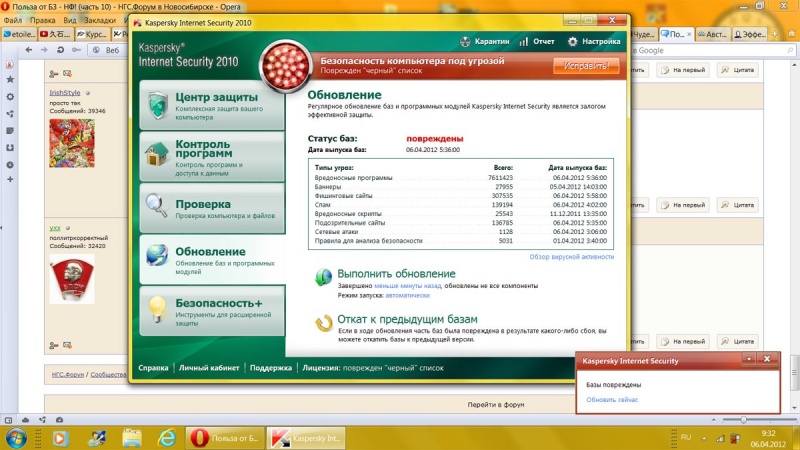
Task: Open Обзор вирусной активности link
Action: [x=571, y=257]
